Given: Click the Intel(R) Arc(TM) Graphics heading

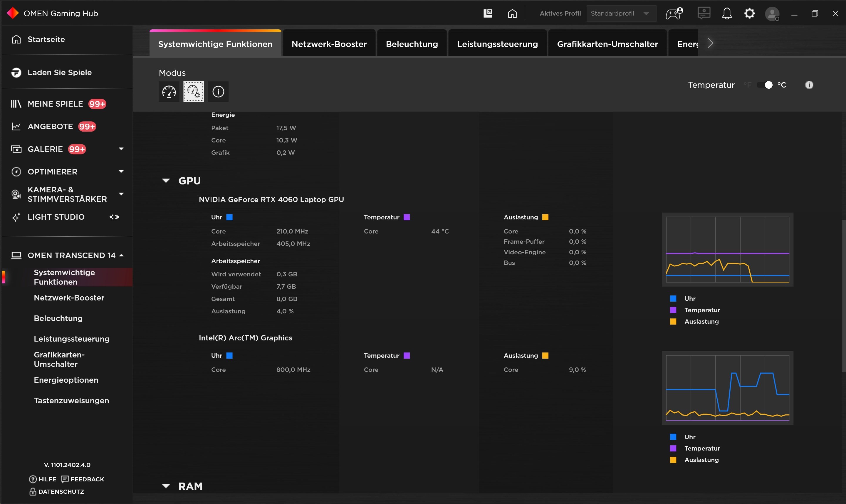Looking at the screenshot, I should click(245, 337).
